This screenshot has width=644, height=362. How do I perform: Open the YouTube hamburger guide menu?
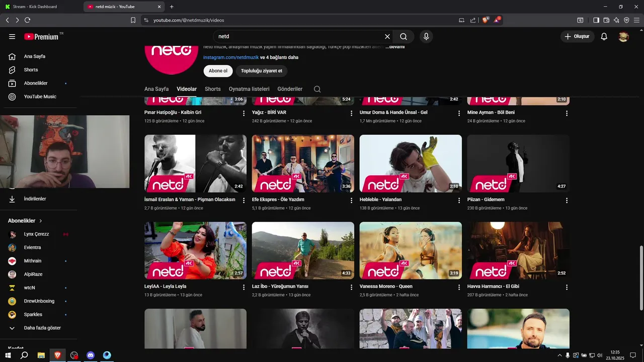[x=12, y=37]
